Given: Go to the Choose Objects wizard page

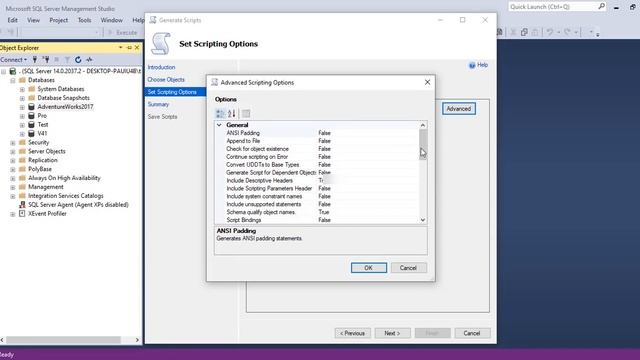Looking at the screenshot, I should coord(166,80).
